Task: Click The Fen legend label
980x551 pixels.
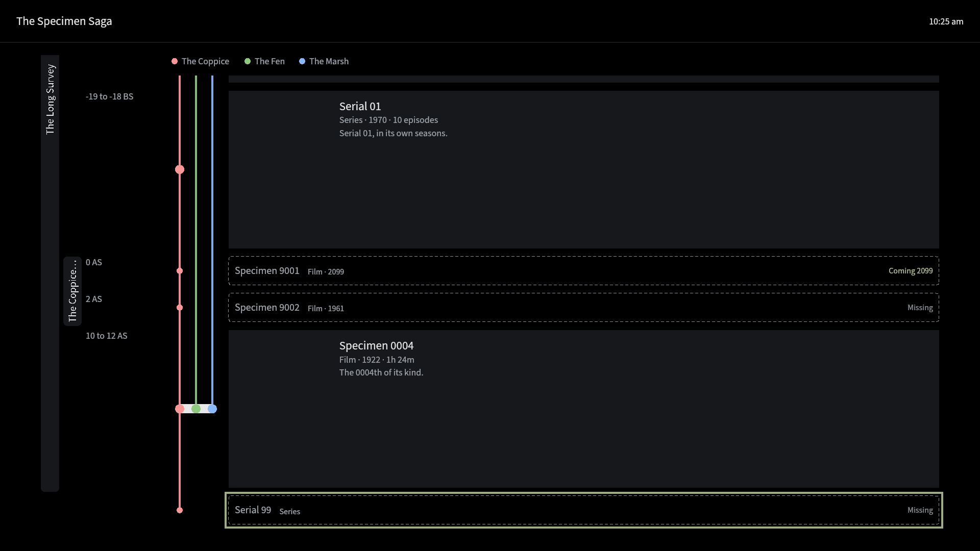Action: (269, 61)
